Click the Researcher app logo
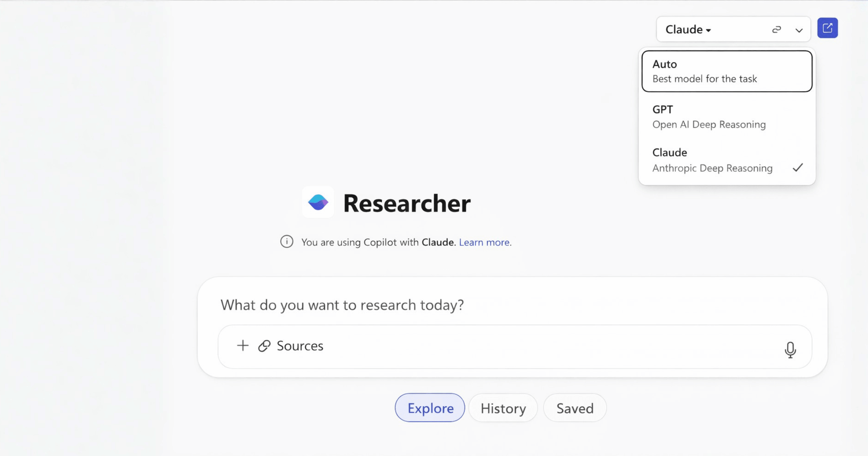The image size is (868, 456). point(318,202)
